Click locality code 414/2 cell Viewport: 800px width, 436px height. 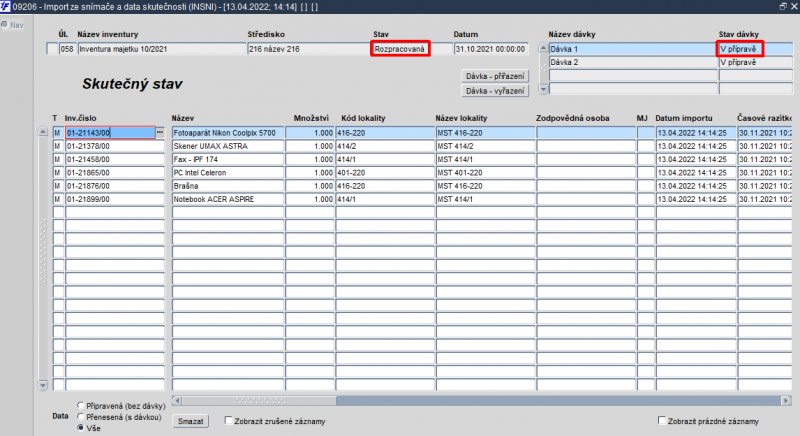tap(385, 146)
